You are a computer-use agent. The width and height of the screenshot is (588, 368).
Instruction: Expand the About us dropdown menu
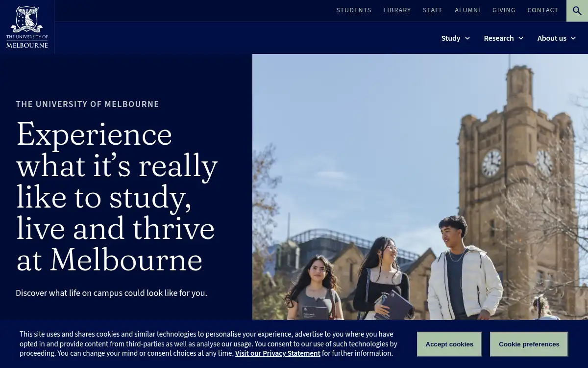click(x=557, y=38)
